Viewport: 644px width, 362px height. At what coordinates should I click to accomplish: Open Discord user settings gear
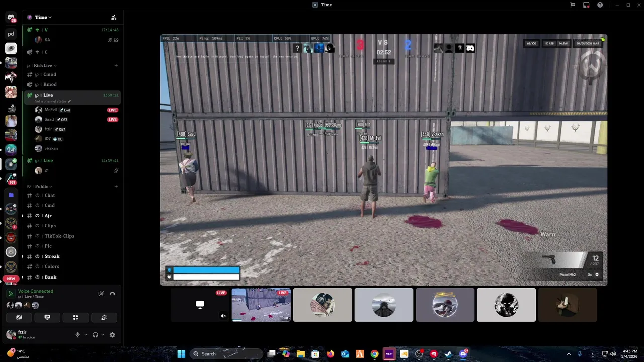coord(112,335)
